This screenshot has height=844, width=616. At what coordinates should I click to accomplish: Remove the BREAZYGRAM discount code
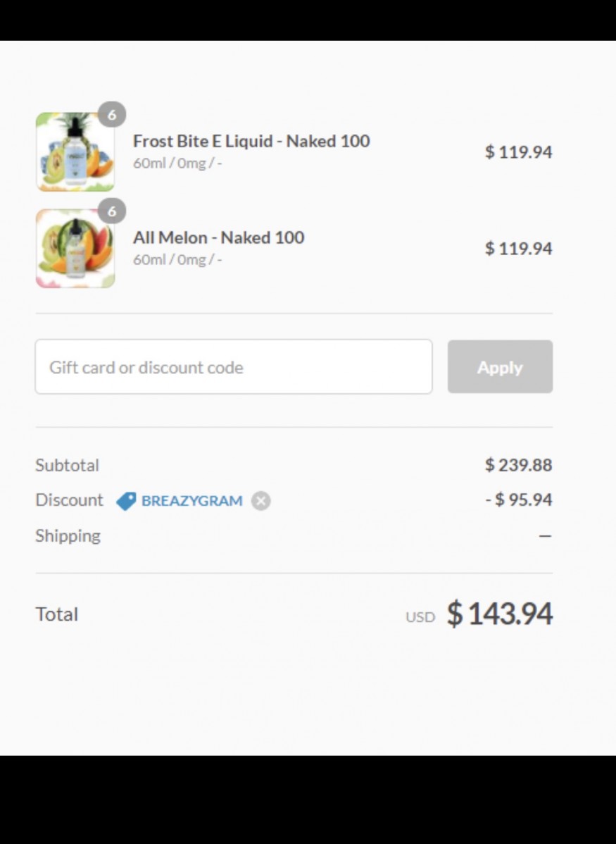pos(261,501)
